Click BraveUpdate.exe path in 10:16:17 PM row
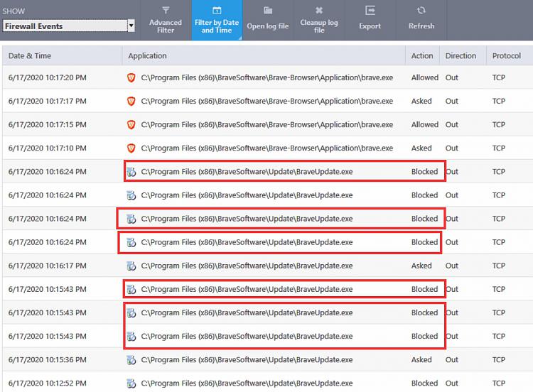The width and height of the screenshot is (533, 392). click(247, 266)
